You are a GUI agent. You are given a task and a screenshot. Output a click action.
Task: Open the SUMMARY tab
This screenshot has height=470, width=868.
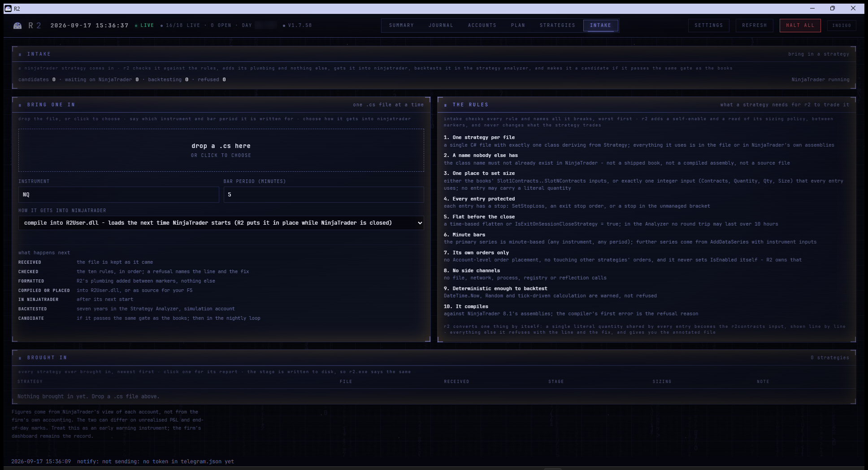[x=401, y=26]
